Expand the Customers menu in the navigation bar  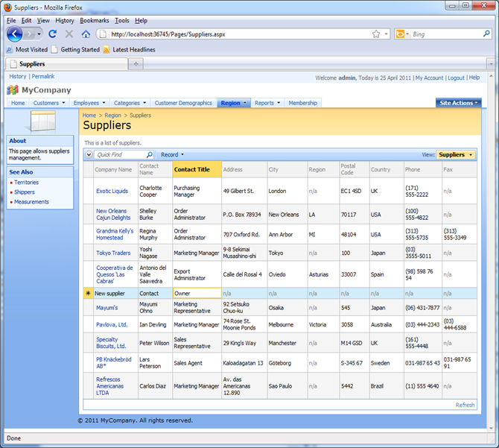pyautogui.click(x=49, y=103)
